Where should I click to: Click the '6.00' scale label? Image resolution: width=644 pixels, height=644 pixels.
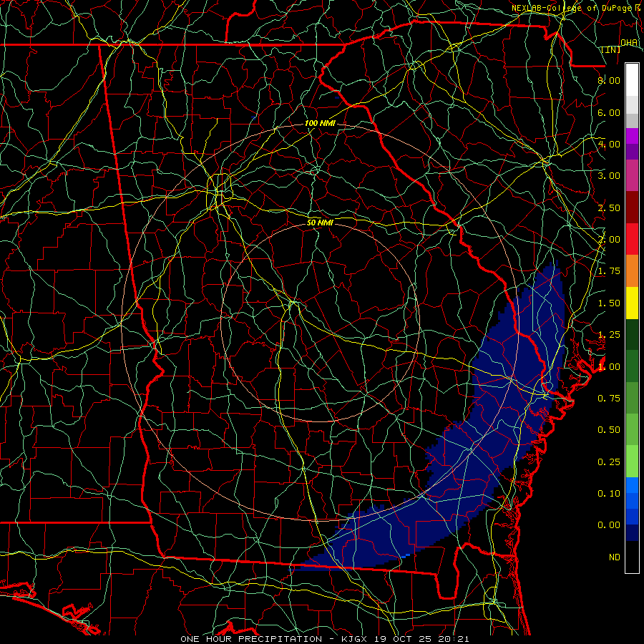(609, 112)
